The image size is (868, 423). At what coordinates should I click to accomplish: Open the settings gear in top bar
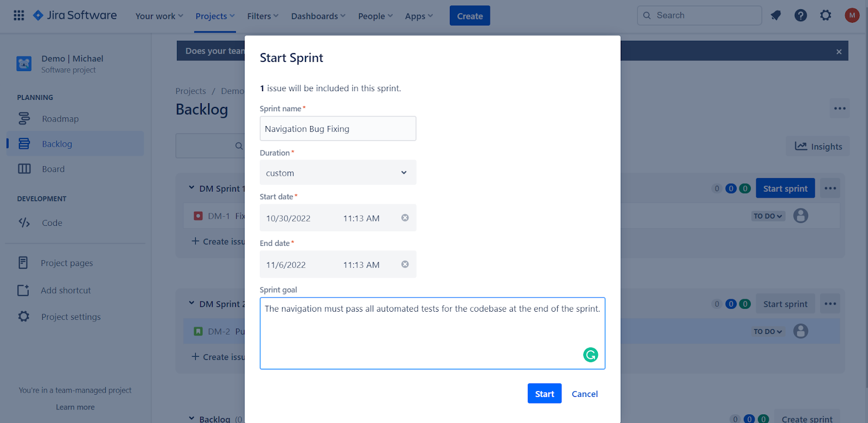click(826, 16)
